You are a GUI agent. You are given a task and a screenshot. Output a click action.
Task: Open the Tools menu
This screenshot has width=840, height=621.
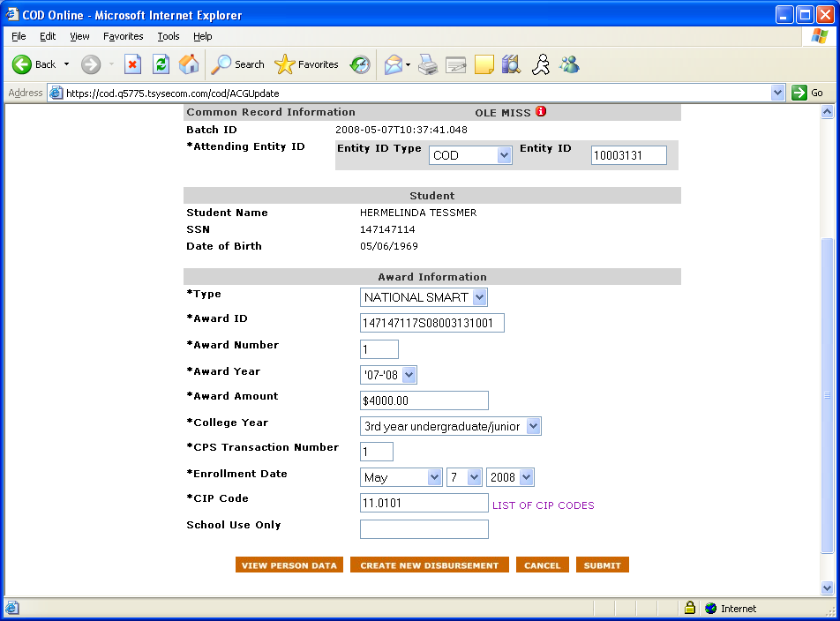tap(169, 36)
